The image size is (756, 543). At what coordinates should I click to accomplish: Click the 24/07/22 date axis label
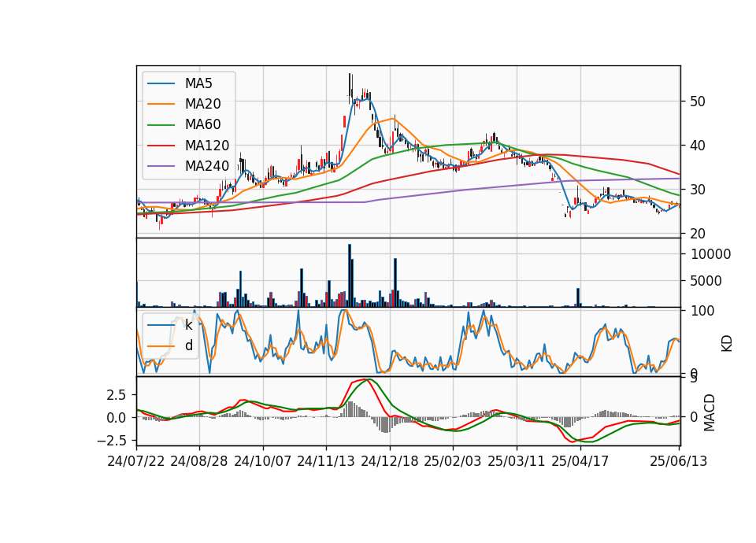(x=136, y=461)
